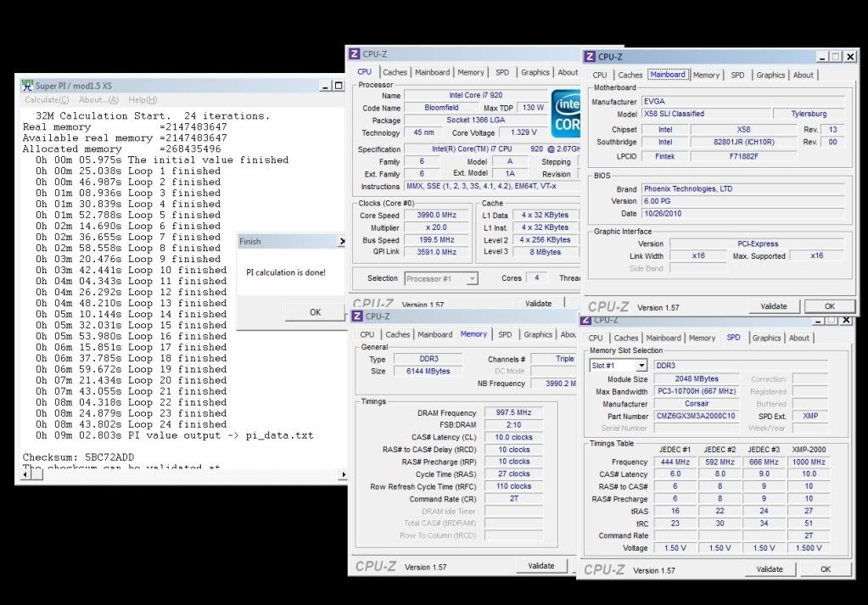The image size is (868, 605).
Task: Click the max bandwidth 'PC3-10700H (667 MHz)'
Action: [x=697, y=391]
